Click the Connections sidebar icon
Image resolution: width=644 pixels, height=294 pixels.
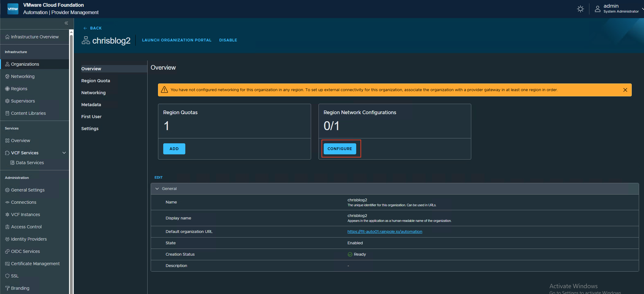coord(7,202)
